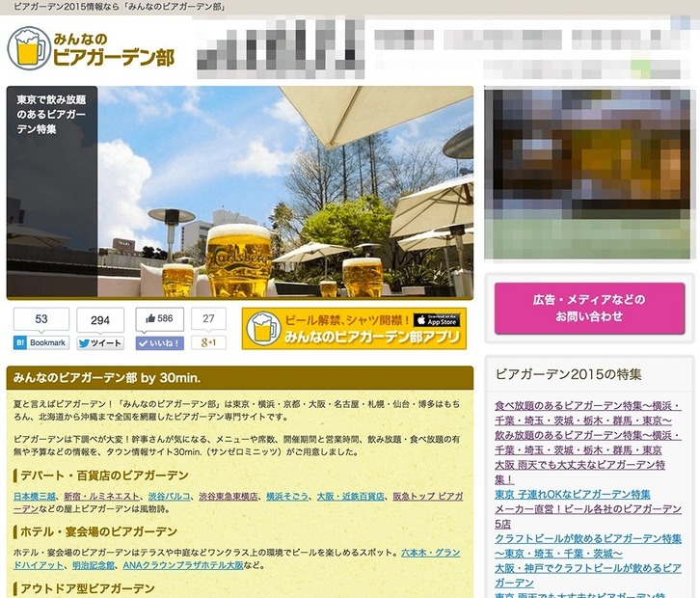Open the 横浜そごう link

pyautogui.click(x=287, y=496)
